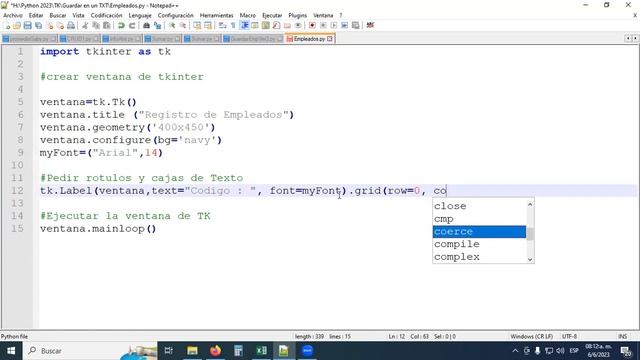The width and height of the screenshot is (640, 360).
Task: Open Find dialog with the binoculars icon
Action: click(146, 25)
